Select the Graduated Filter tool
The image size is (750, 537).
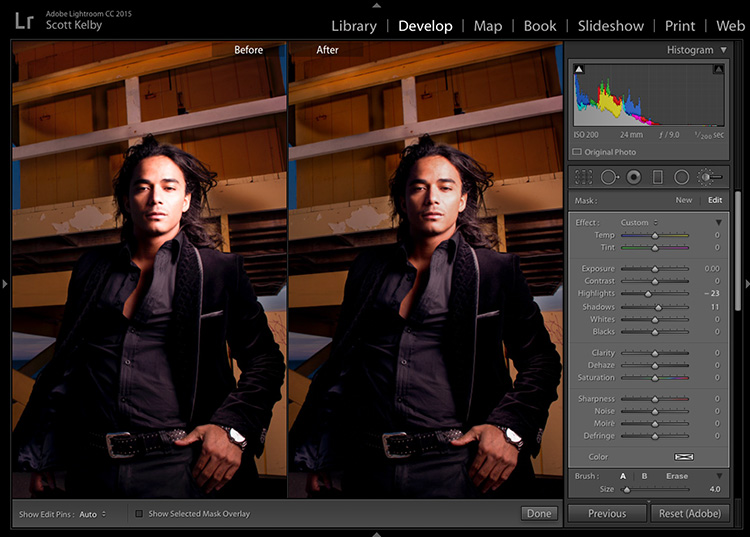tap(658, 177)
